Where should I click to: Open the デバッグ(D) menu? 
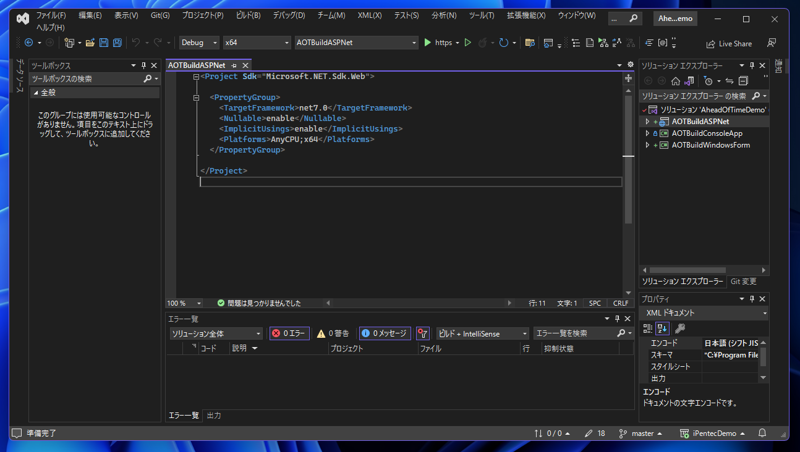tap(289, 15)
